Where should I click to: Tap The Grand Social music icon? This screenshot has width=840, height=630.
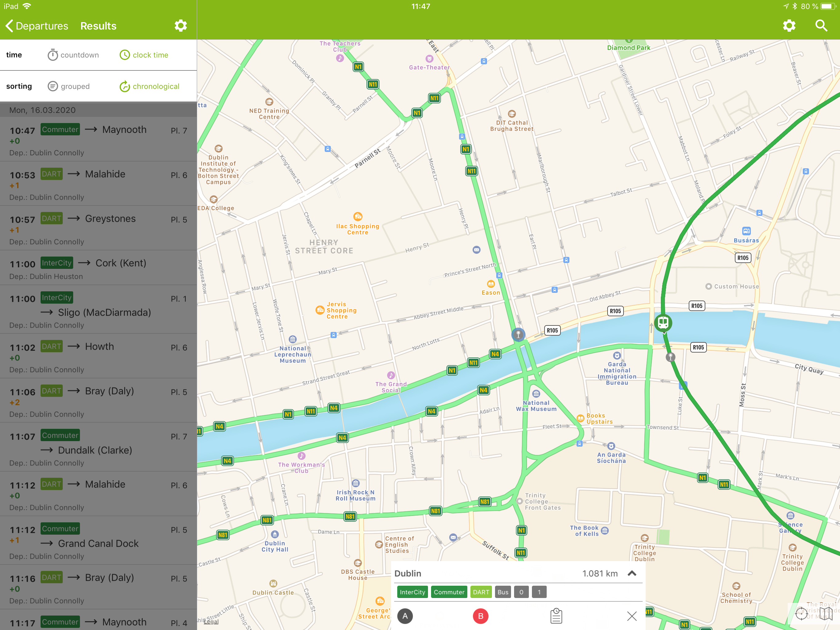tap(391, 375)
